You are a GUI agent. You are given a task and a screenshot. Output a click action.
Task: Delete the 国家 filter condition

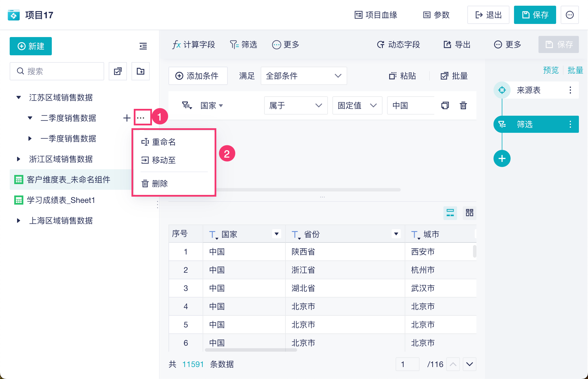pyautogui.click(x=463, y=105)
